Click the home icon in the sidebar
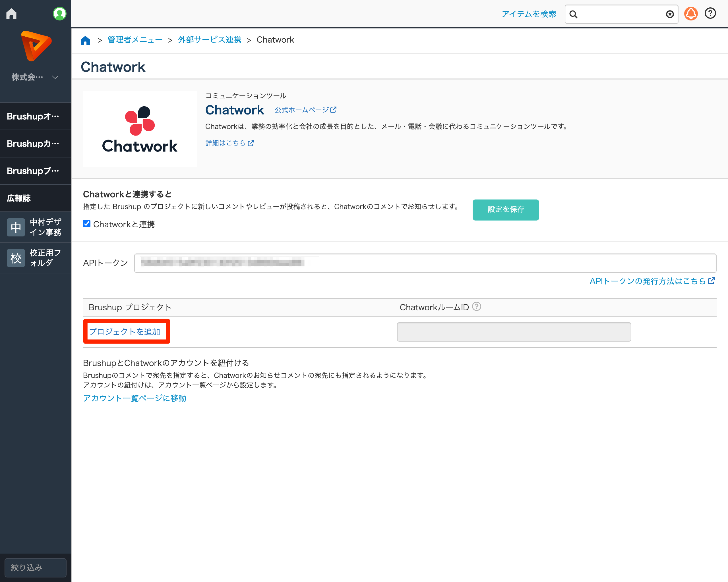This screenshot has height=582, width=728. tap(11, 14)
